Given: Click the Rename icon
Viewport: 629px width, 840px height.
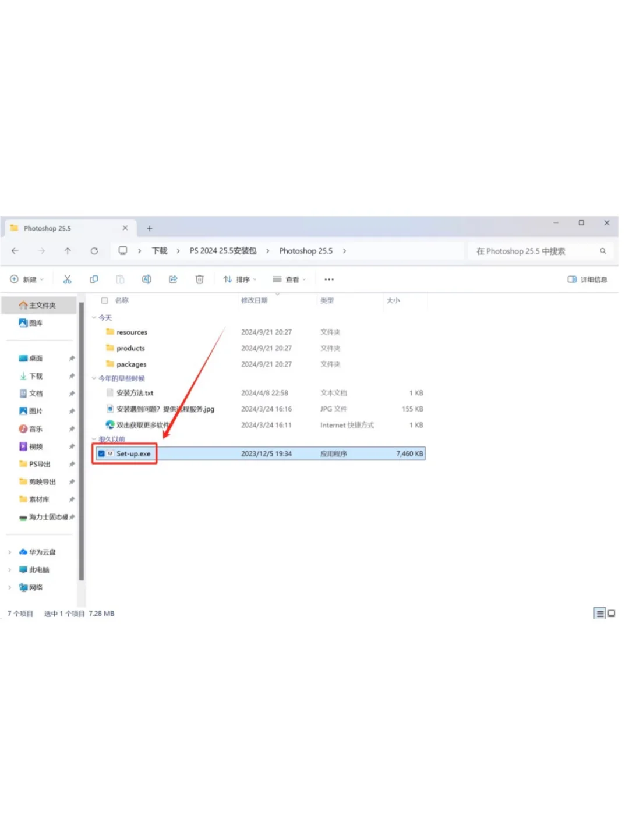Looking at the screenshot, I should (147, 279).
